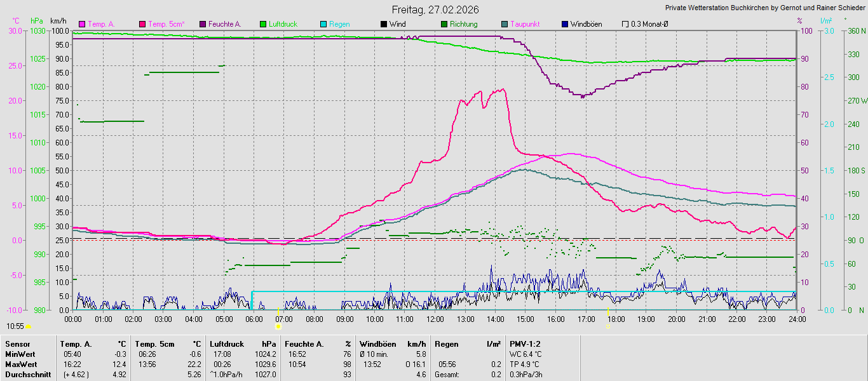Click the pink Temp. 5cm legend square

pos(142,24)
